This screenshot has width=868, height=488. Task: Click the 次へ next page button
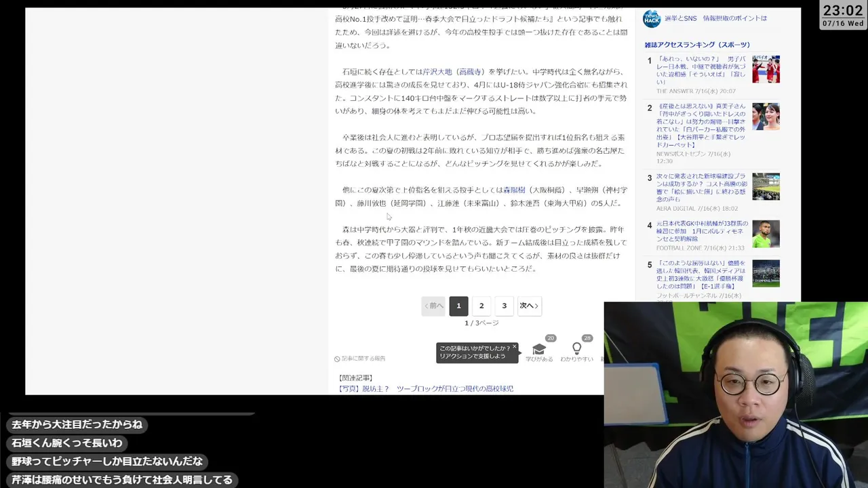pyautogui.click(x=529, y=306)
